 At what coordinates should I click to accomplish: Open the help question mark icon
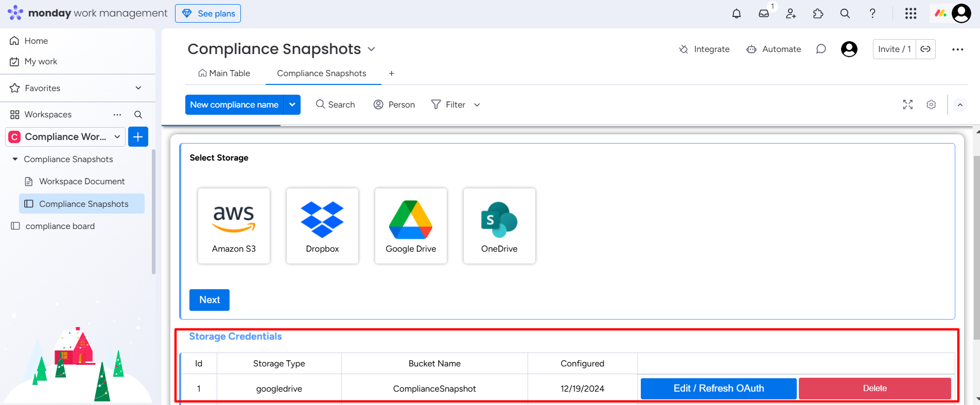pyautogui.click(x=872, y=13)
